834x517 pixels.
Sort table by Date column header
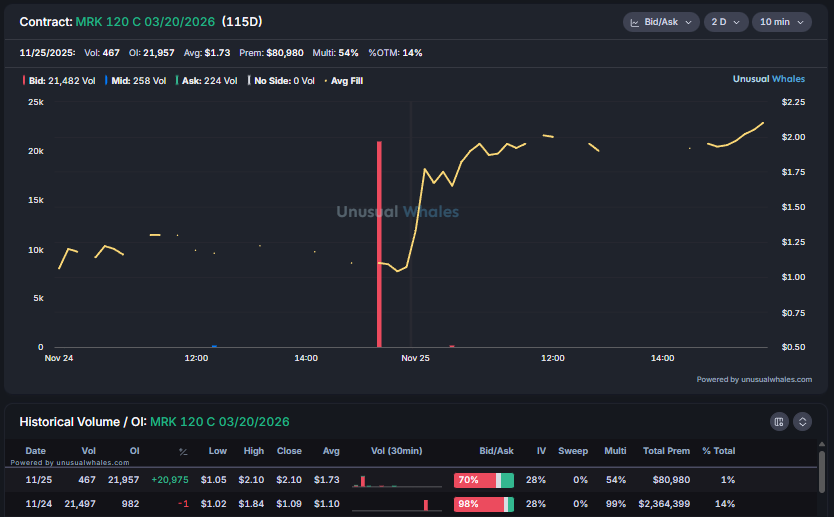[x=35, y=451]
